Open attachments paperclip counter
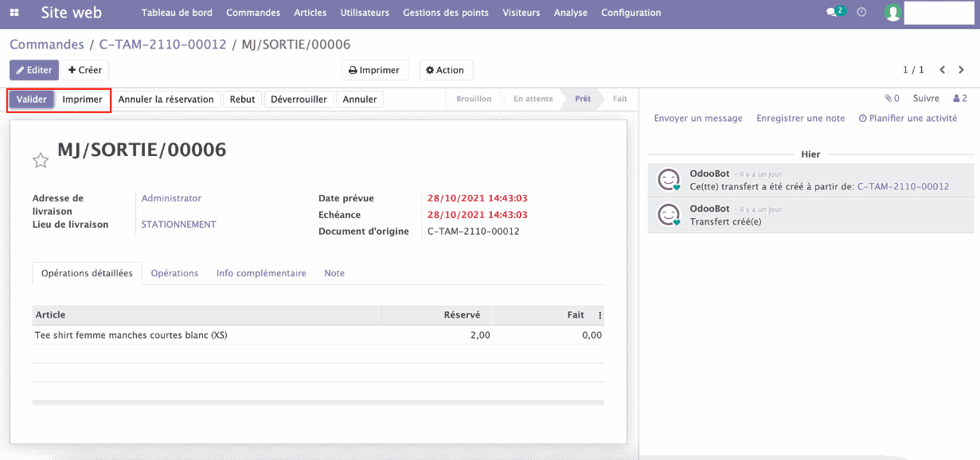This screenshot has width=980, height=460. 892,99
